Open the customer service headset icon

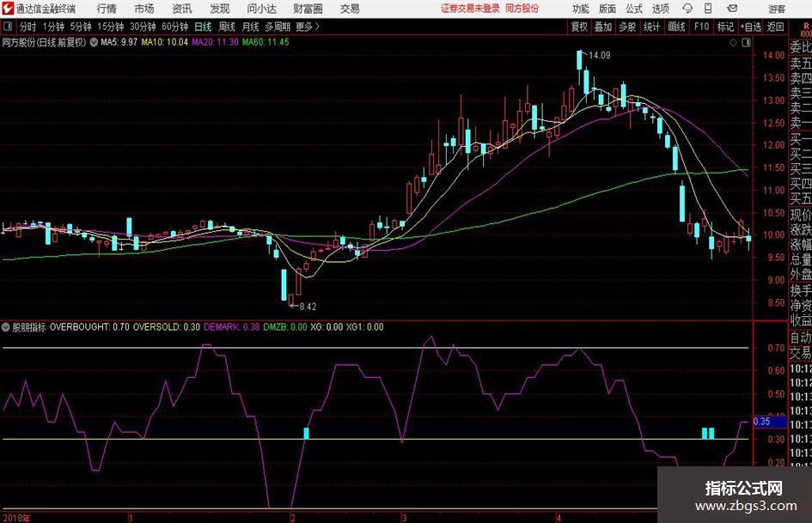tap(687, 9)
